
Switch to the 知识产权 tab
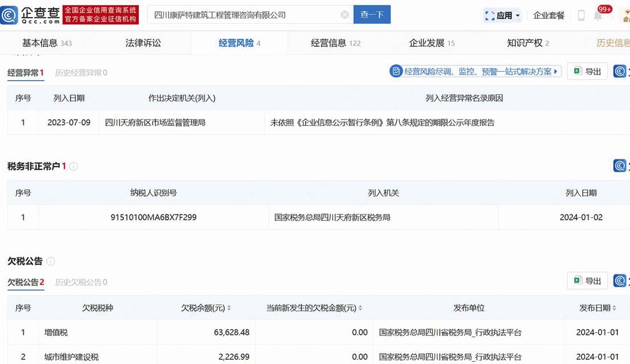528,43
